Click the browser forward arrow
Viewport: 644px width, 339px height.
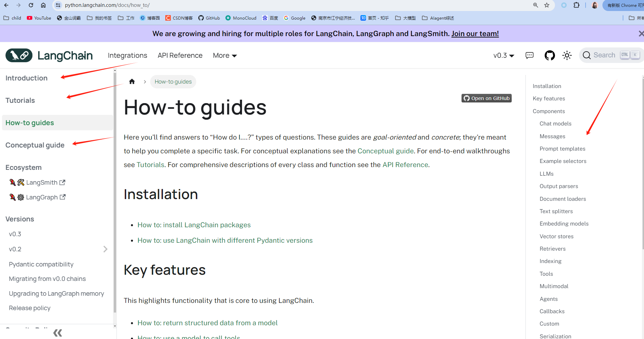19,5
